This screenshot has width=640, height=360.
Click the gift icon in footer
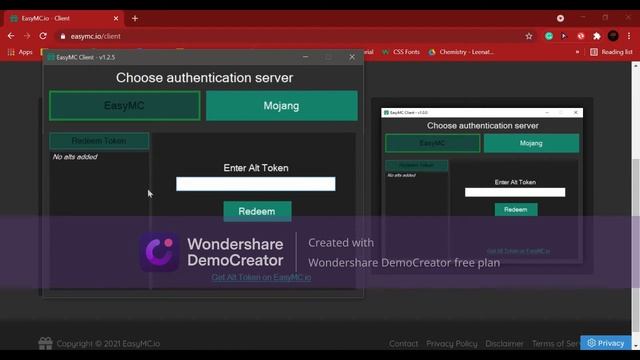click(45, 343)
